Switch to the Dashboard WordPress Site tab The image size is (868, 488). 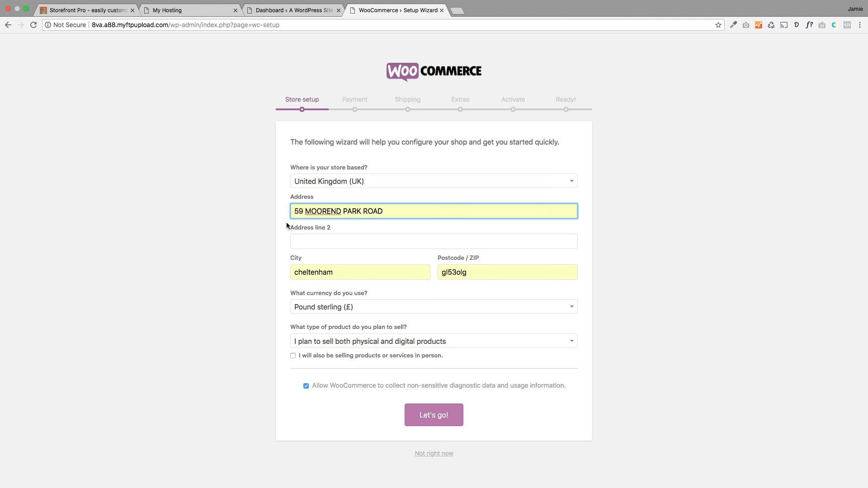click(293, 10)
